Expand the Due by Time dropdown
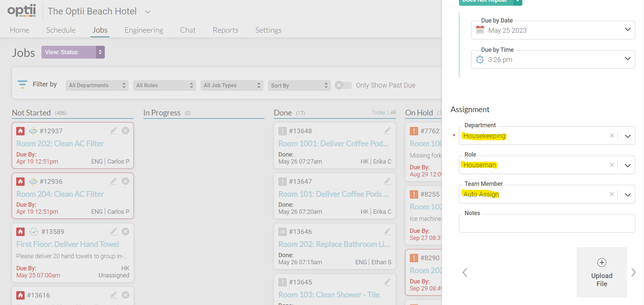The image size is (644, 305). (x=627, y=59)
